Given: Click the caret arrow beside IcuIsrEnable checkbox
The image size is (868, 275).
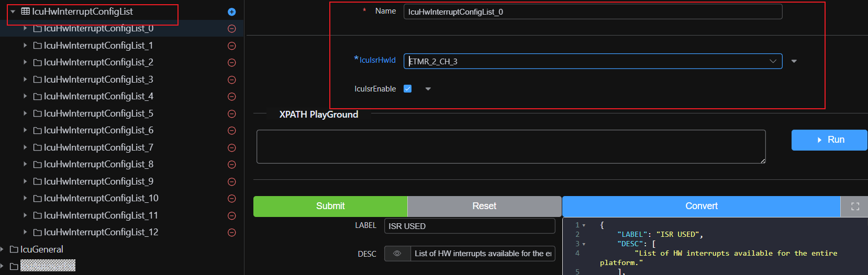Looking at the screenshot, I should click(428, 89).
